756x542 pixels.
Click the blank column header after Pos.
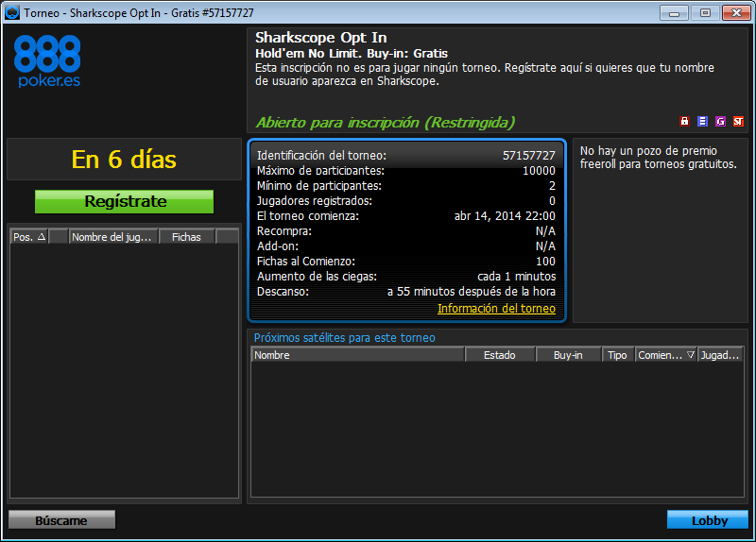(x=59, y=237)
